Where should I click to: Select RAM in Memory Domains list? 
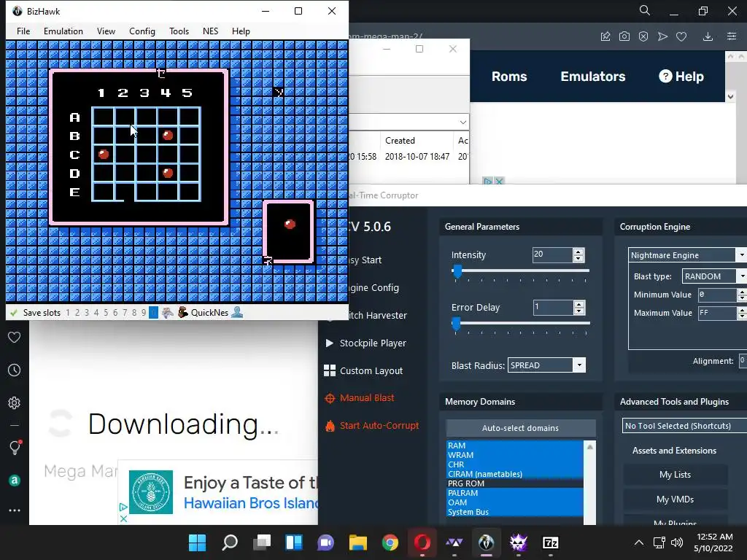tap(514, 446)
